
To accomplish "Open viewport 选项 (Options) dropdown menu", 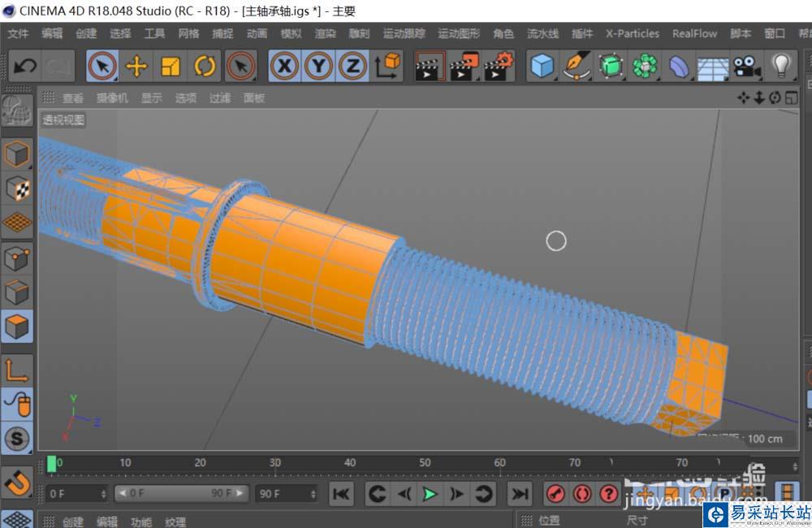I will click(186, 98).
